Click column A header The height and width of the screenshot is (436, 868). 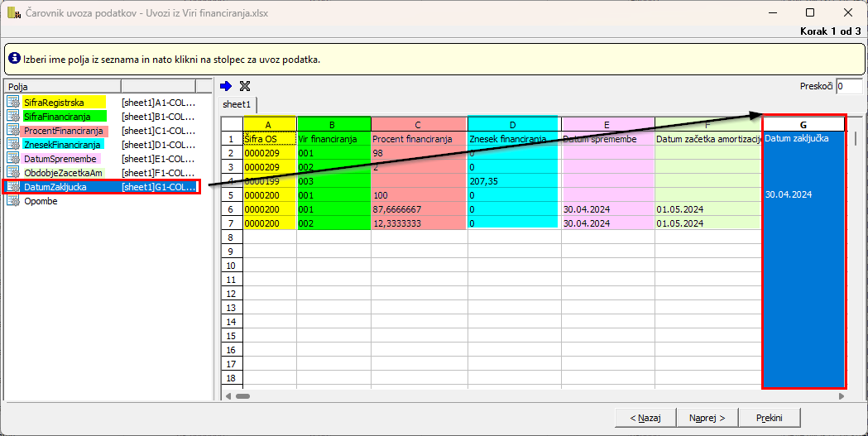coord(270,124)
